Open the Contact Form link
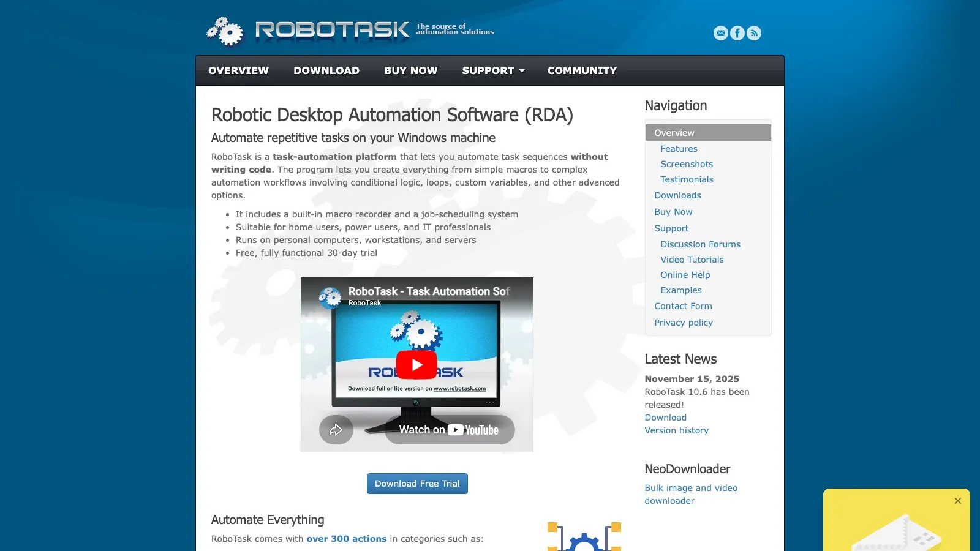Screen dimensions: 980x551 (683, 306)
